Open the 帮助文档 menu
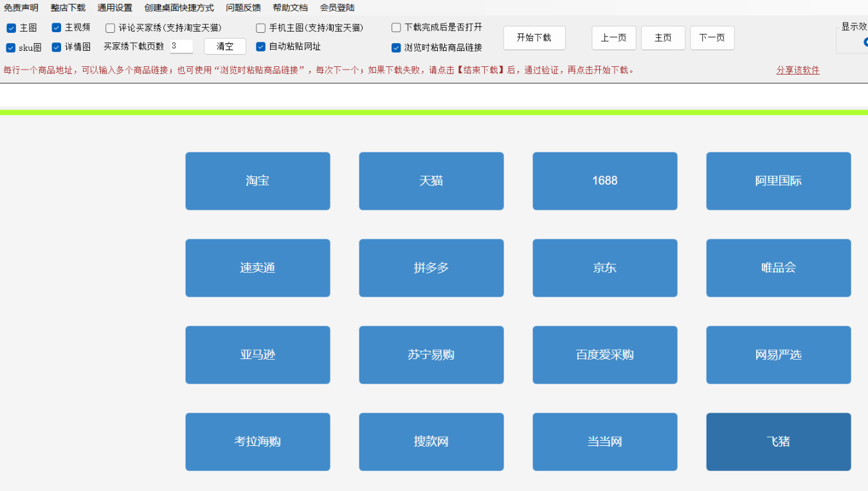The height and width of the screenshot is (491, 868). point(291,8)
